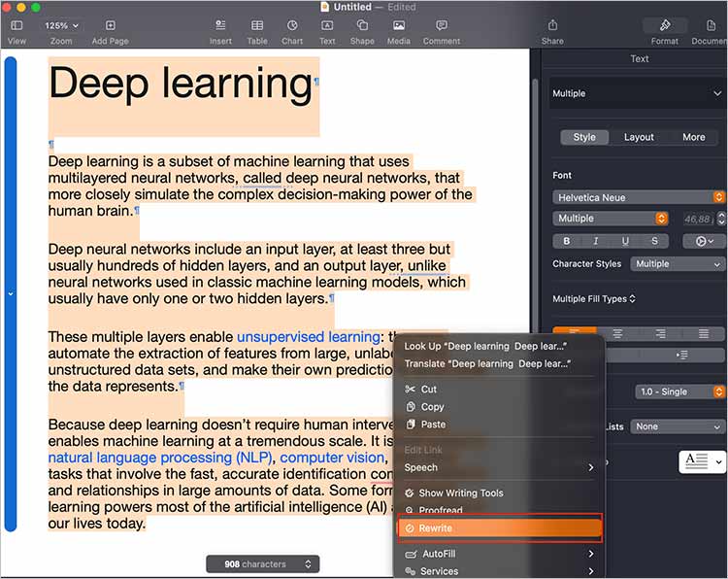Image resolution: width=728 pixels, height=579 pixels.
Task: Click the center align icon
Action: pyautogui.click(x=618, y=333)
